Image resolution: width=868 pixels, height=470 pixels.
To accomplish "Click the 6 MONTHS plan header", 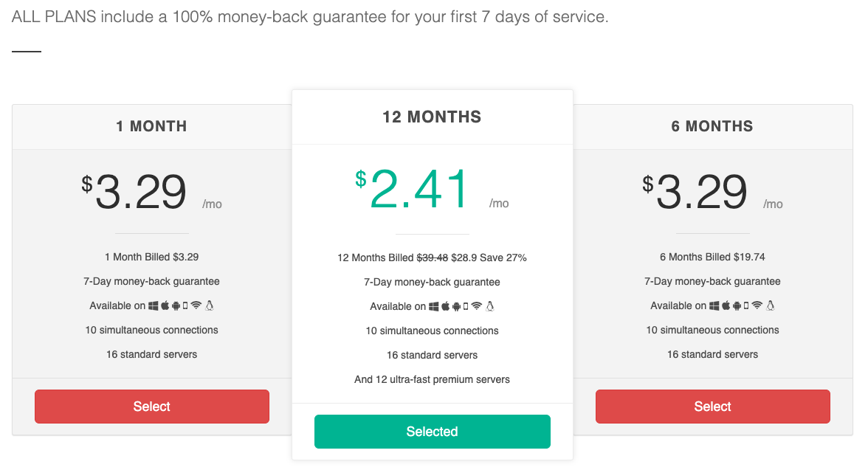I will point(712,126).
